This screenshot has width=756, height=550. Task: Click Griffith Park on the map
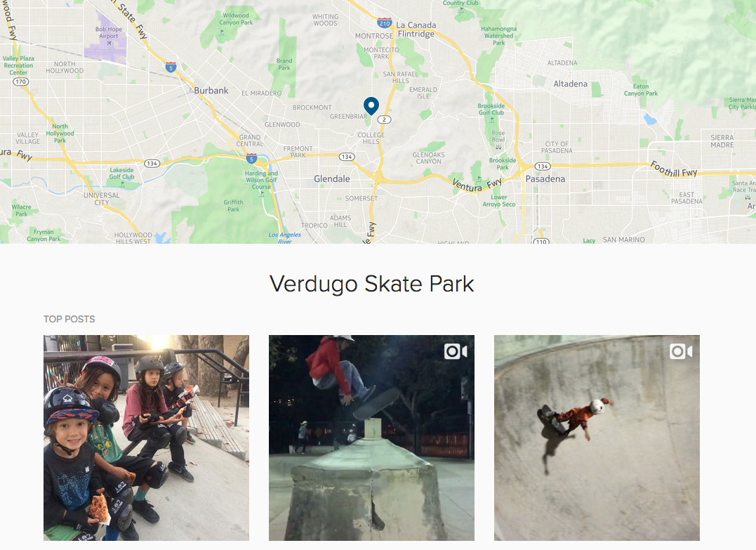(x=233, y=206)
